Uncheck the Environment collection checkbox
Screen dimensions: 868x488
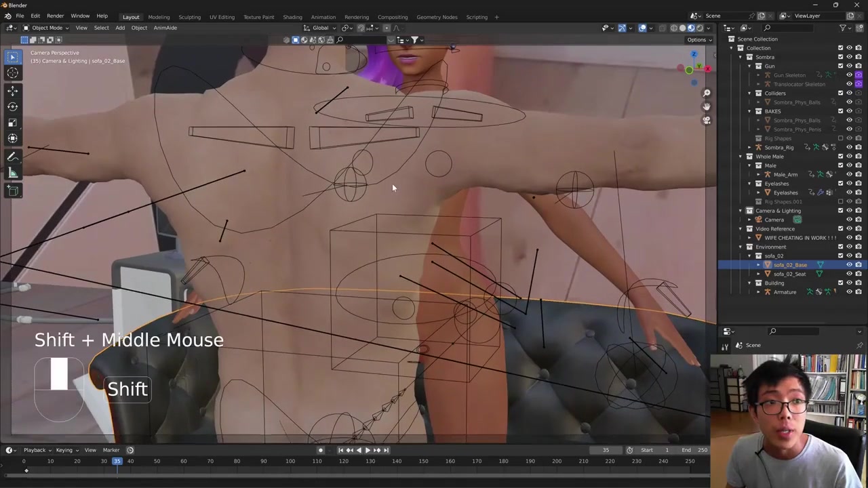click(840, 247)
